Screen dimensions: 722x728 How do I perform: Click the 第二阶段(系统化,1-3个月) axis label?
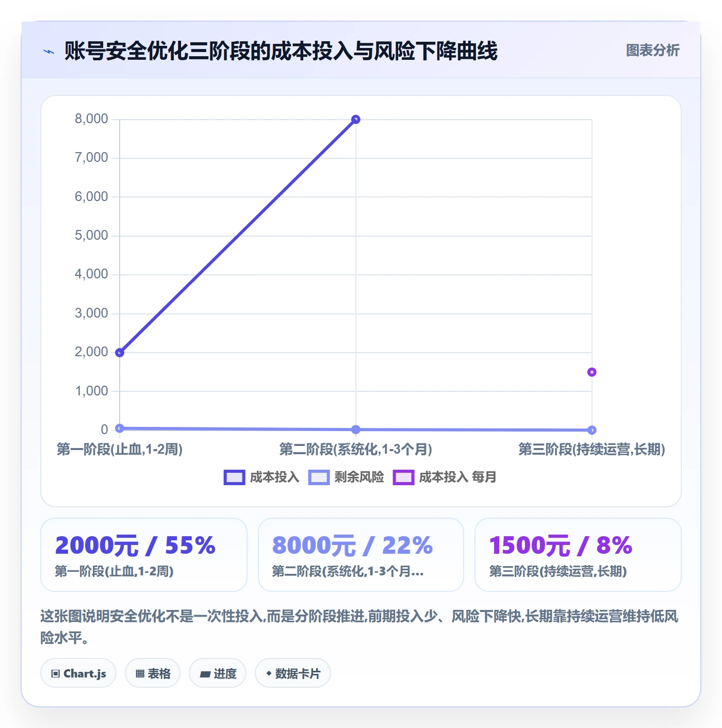click(x=355, y=450)
